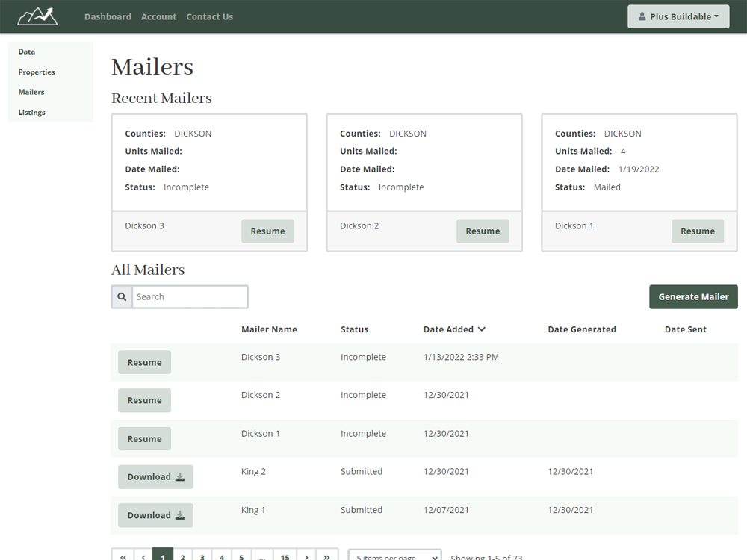This screenshot has width=747, height=560.
Task: Go to last page arrow
Action: pos(327,556)
